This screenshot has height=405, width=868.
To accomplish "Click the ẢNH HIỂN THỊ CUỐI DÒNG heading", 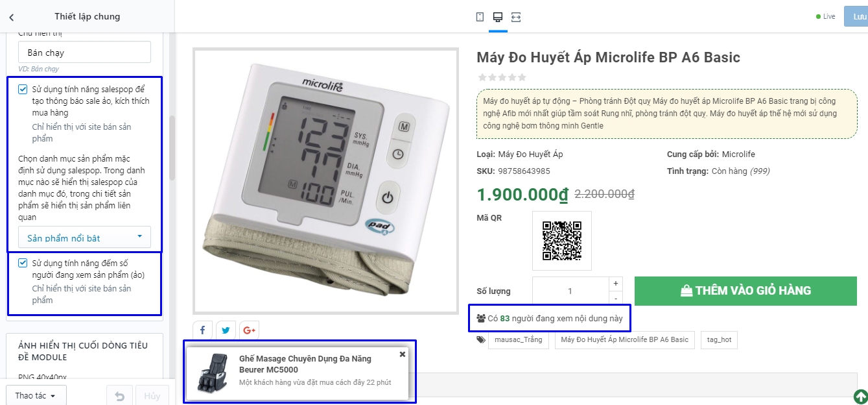I will pos(83,351).
